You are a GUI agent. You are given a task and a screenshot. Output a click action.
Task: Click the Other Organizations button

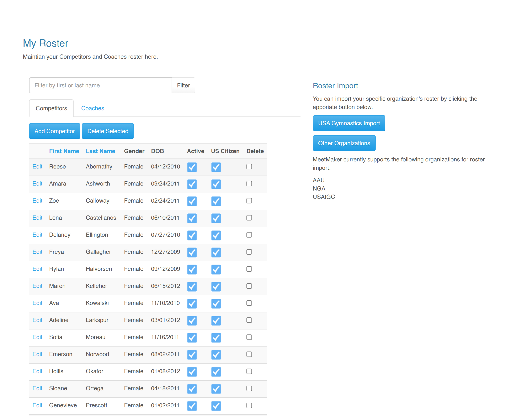pyautogui.click(x=344, y=143)
